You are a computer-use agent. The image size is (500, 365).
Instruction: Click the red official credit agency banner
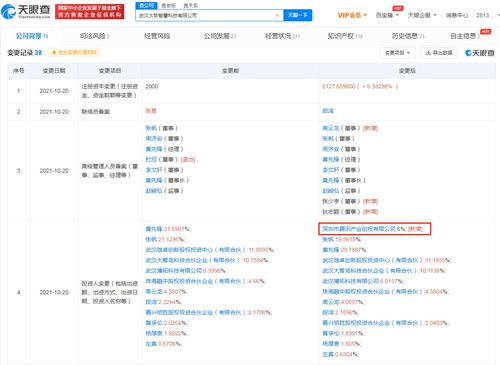coord(89,12)
